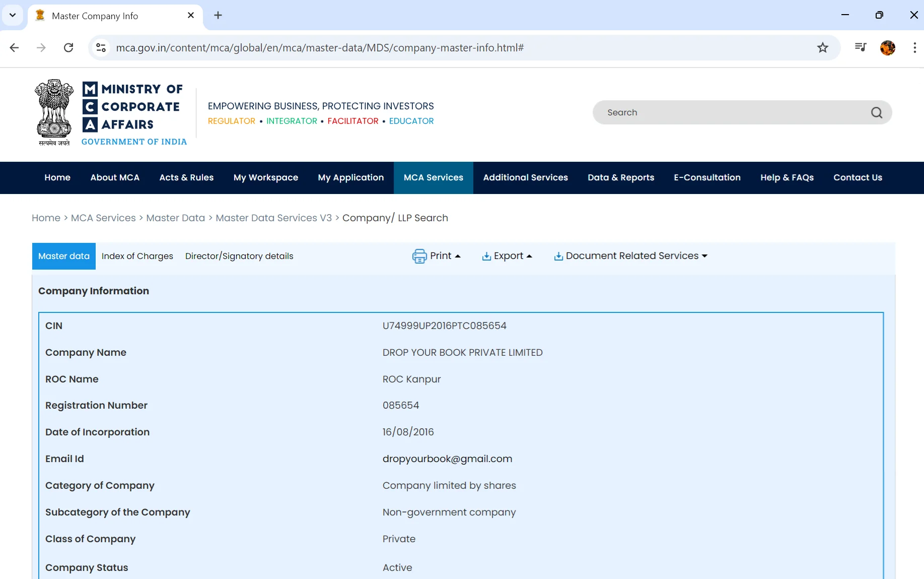Open a new browser tab
The image size is (924, 579).
point(218,16)
